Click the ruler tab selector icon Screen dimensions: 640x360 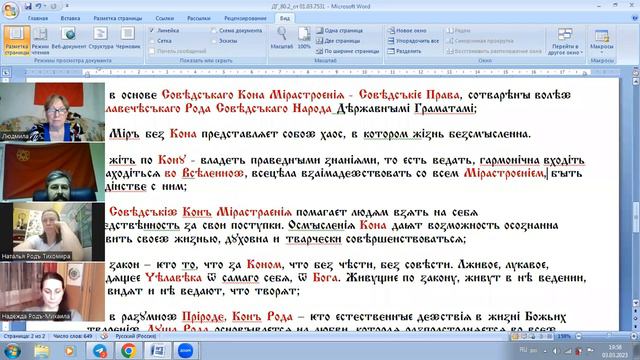coord(6,73)
